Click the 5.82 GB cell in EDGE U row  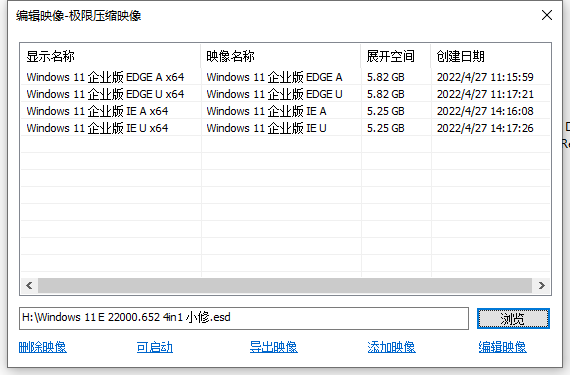[x=385, y=94]
